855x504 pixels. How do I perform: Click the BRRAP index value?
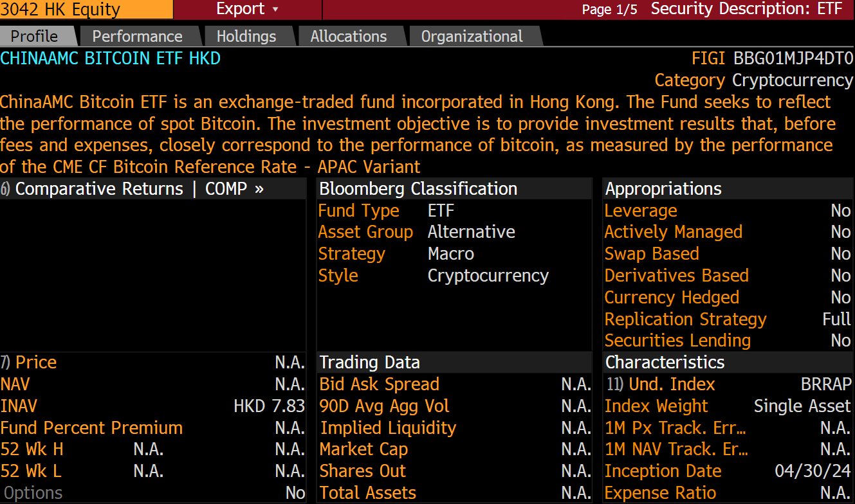coord(826,384)
